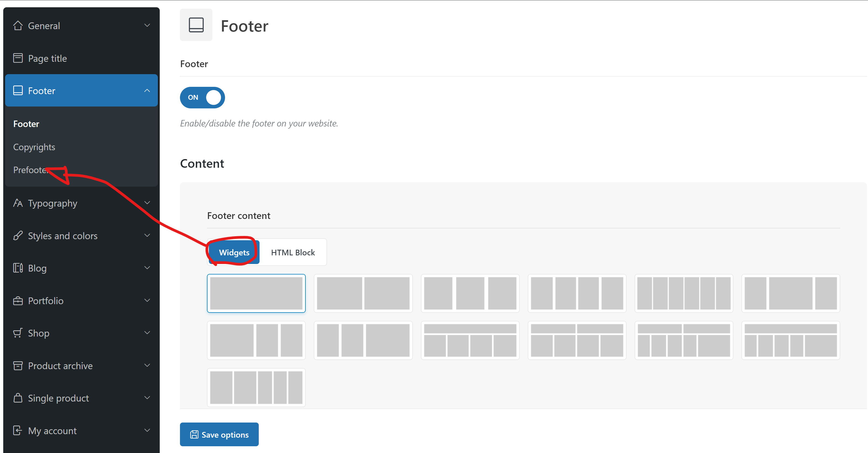Choose the three equal columns footer layout
The width and height of the screenshot is (868, 453).
click(x=470, y=293)
